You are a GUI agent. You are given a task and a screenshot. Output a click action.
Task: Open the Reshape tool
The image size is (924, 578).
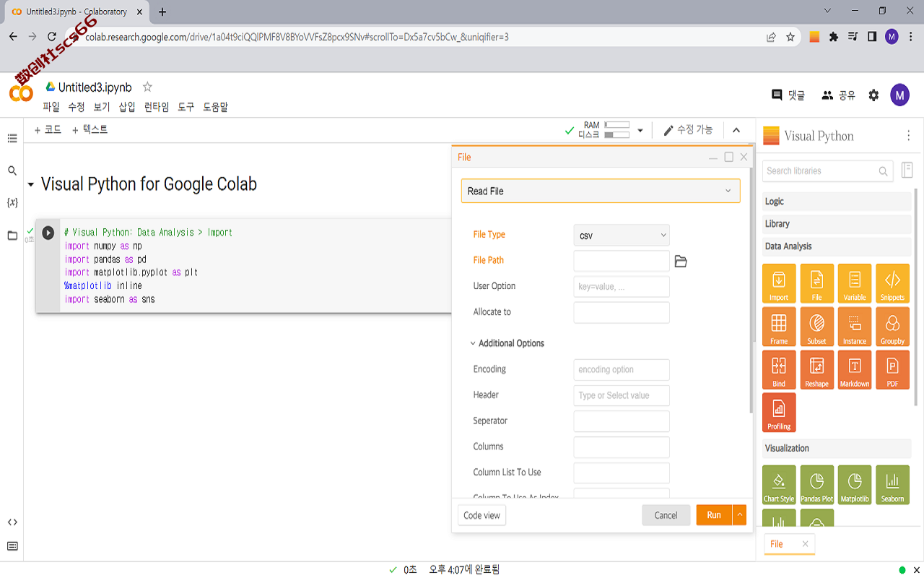coord(816,370)
